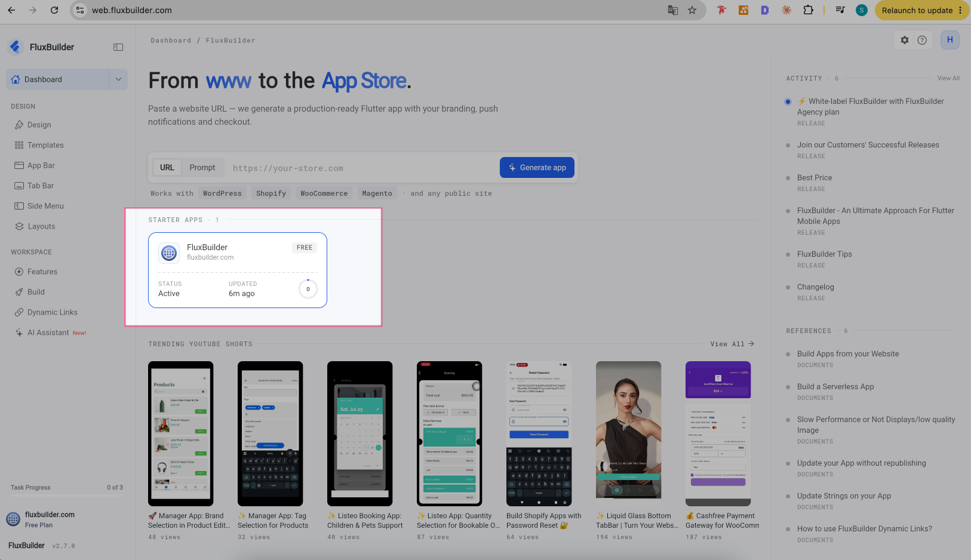Click the Build rocket icon
The width and height of the screenshot is (971, 560).
[x=19, y=292]
